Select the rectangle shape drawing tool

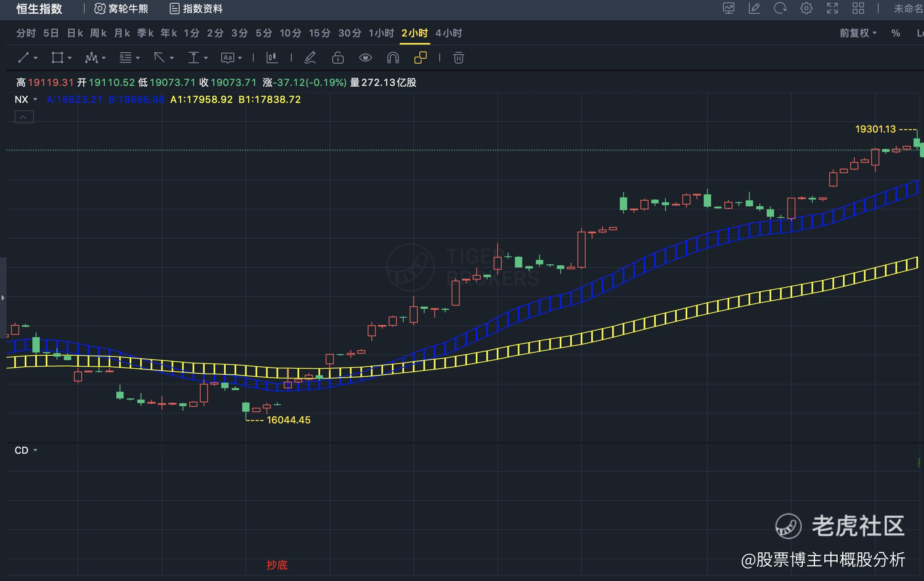[x=57, y=58]
